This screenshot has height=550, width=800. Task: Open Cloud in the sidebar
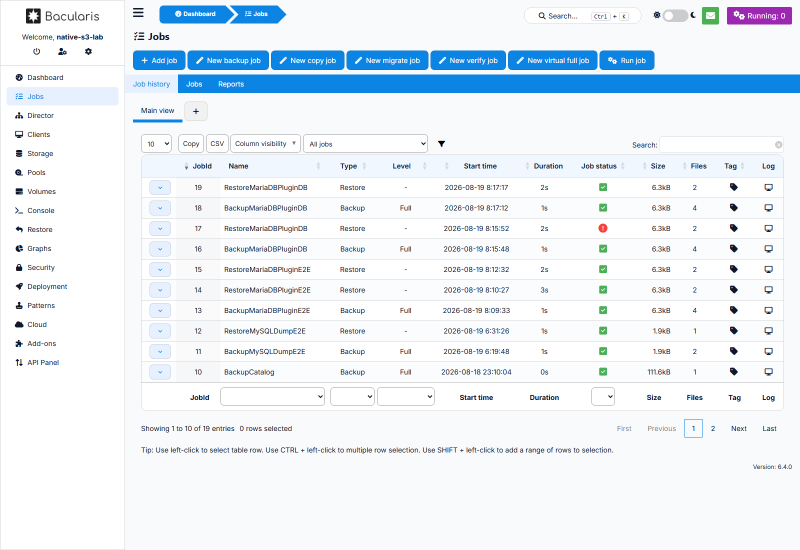pyautogui.click(x=62, y=324)
